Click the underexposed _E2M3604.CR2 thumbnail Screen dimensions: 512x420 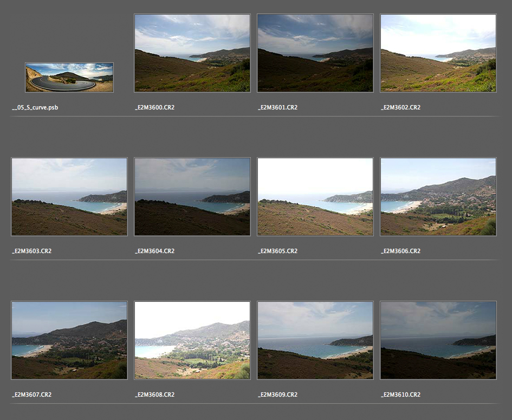192,197
